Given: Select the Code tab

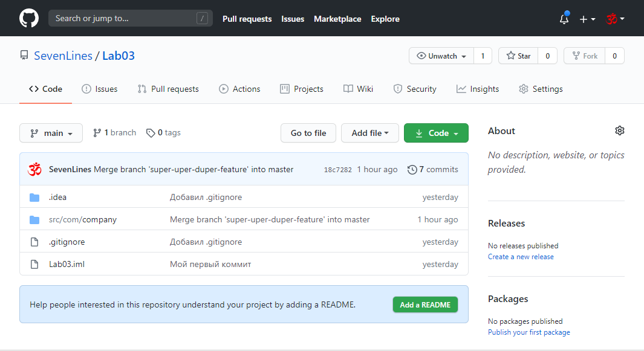Looking at the screenshot, I should (45, 89).
